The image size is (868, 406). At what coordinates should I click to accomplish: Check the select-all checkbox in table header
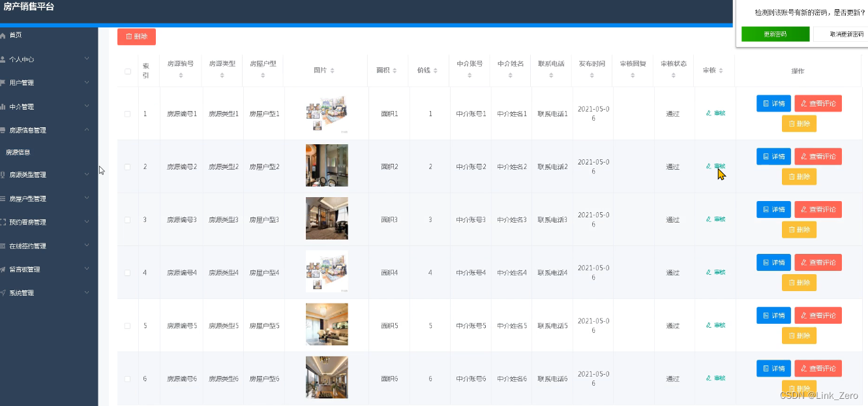[x=128, y=71]
